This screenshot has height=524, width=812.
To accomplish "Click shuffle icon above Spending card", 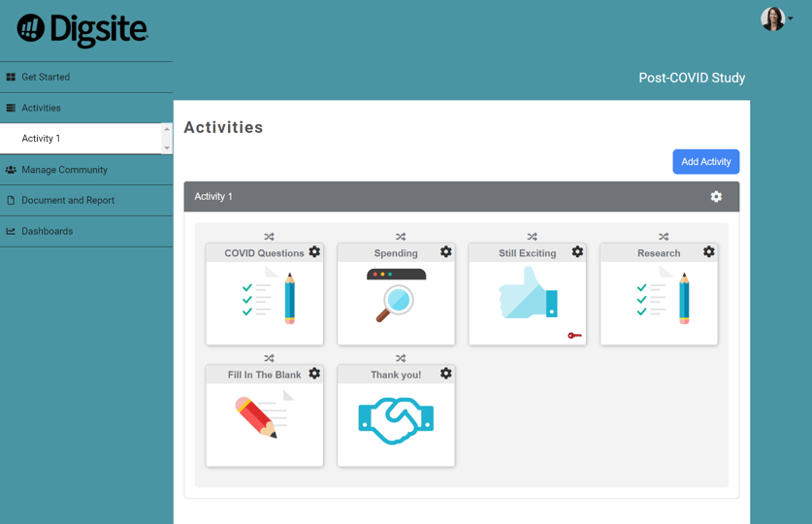I will [x=401, y=237].
